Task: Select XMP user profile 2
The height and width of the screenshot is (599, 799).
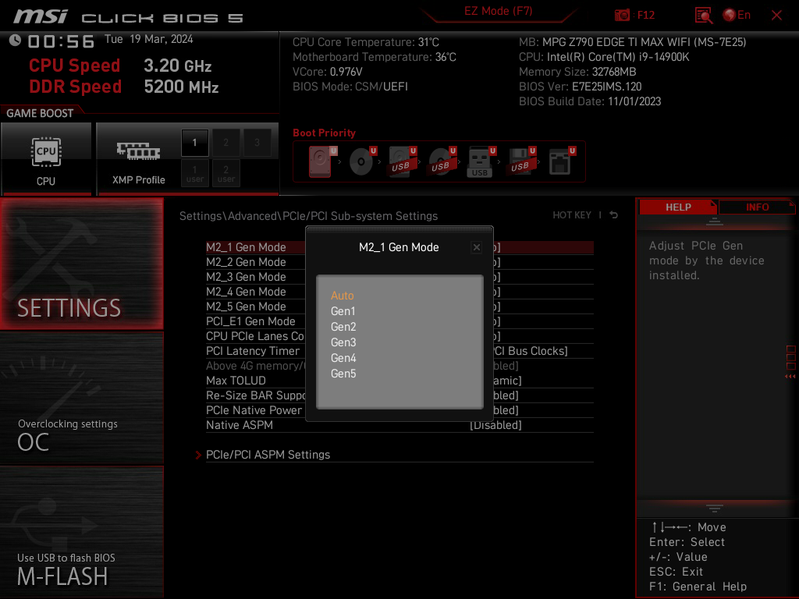Action: [x=226, y=173]
